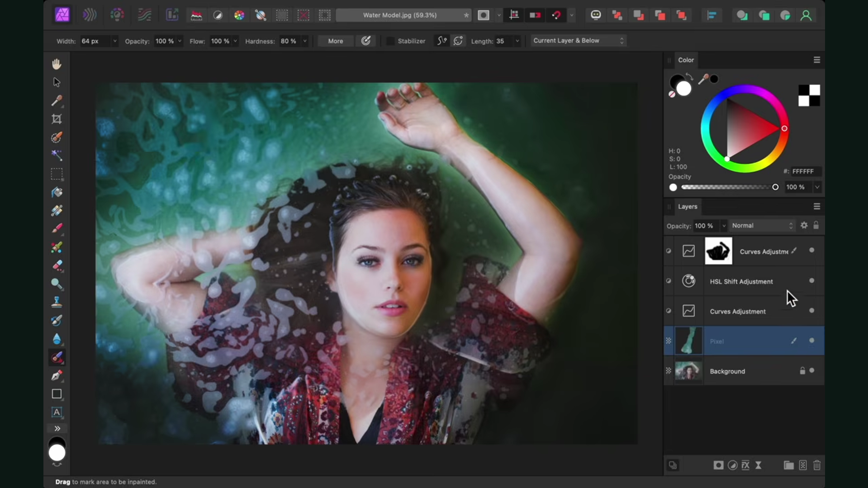
Task: Select the Erase Brush tool
Action: [57, 265]
